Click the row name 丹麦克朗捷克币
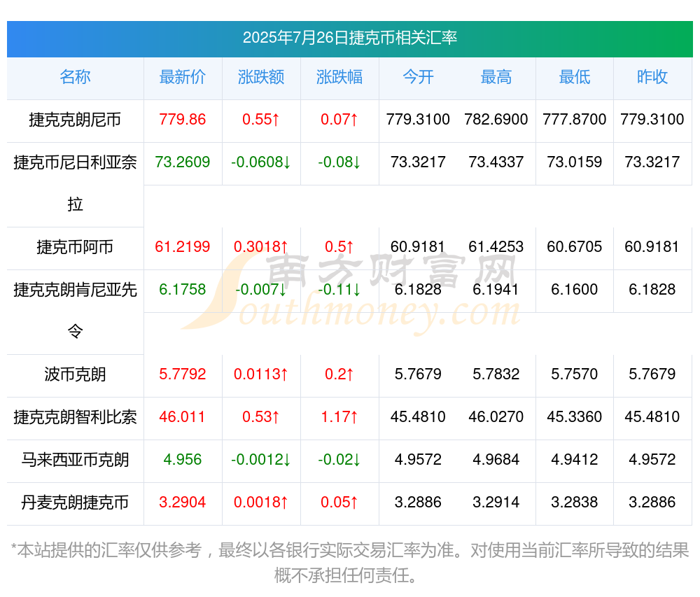The width and height of the screenshot is (700, 597). click(x=75, y=503)
